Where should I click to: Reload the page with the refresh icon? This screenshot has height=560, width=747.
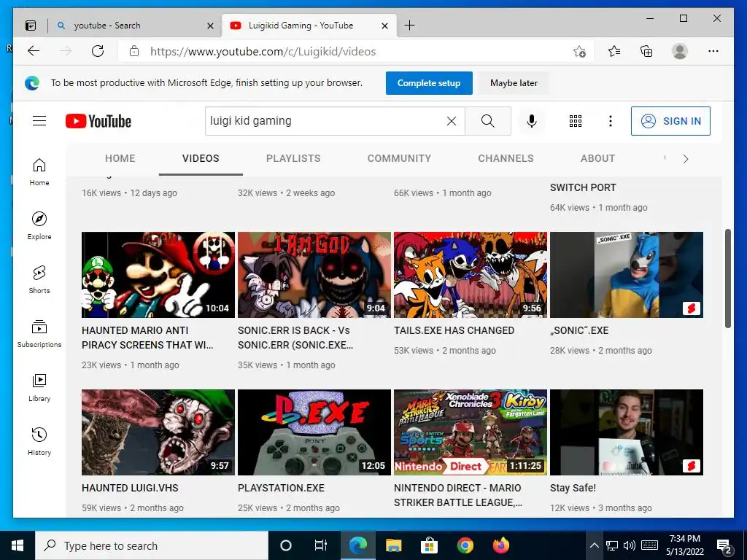(x=98, y=51)
